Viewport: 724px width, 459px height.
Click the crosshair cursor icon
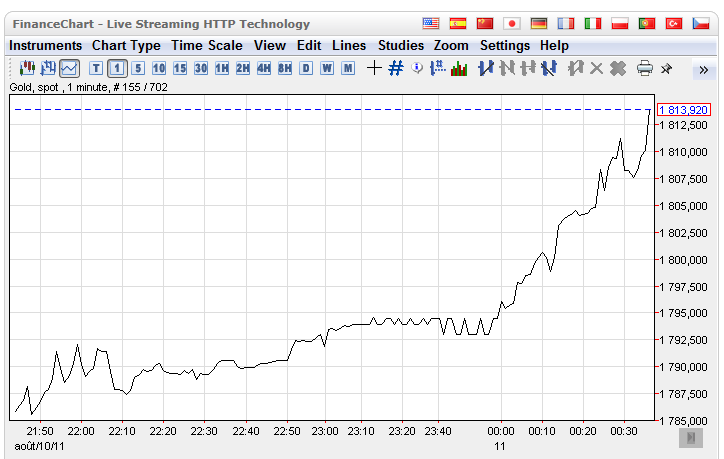click(374, 68)
